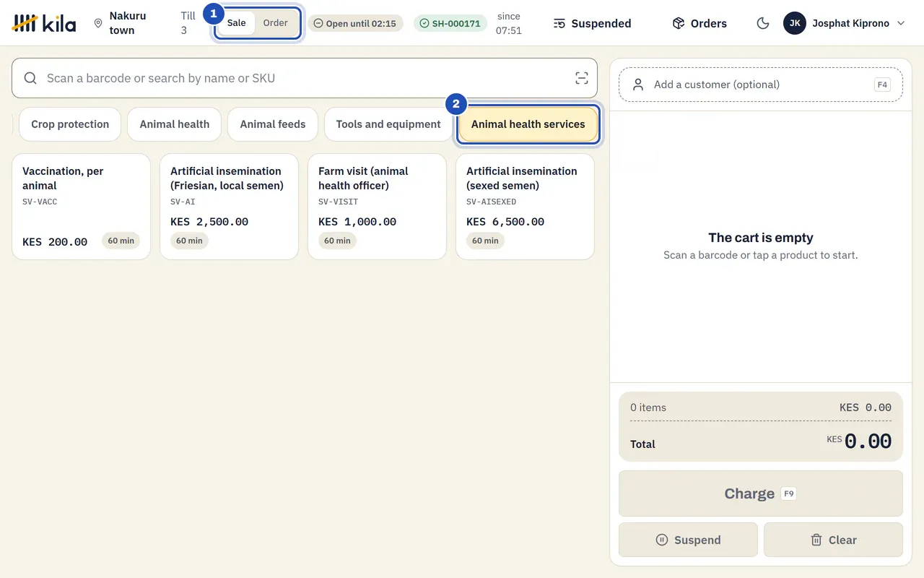Open the Suspended sales list
Image resolution: width=924 pixels, height=578 pixels.
tap(593, 23)
